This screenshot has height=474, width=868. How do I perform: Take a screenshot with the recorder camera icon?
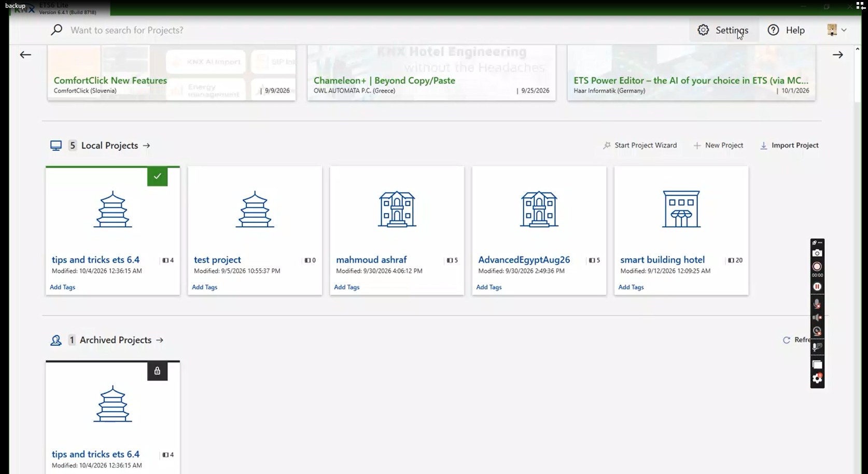817,253
